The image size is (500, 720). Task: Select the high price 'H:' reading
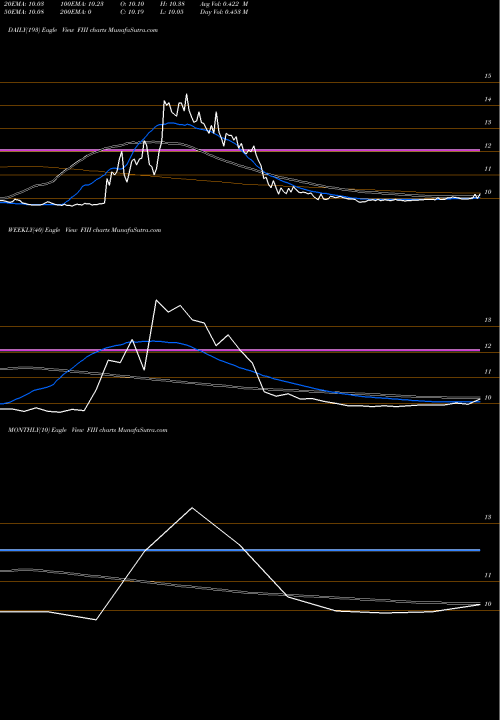coord(172,4)
